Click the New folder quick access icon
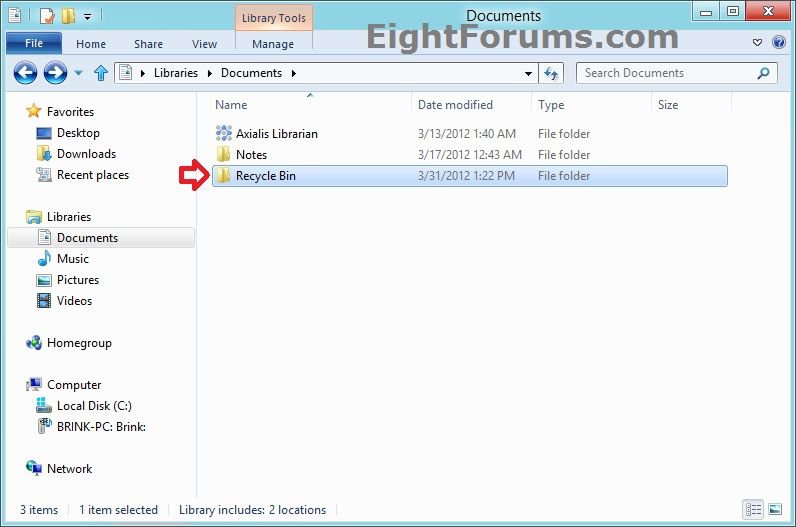The height and width of the screenshot is (527, 796). pos(69,16)
